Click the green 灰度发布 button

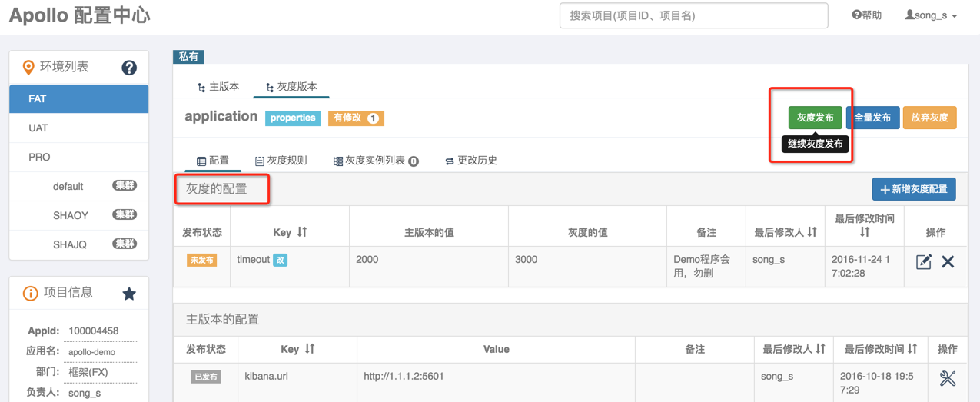[815, 118]
